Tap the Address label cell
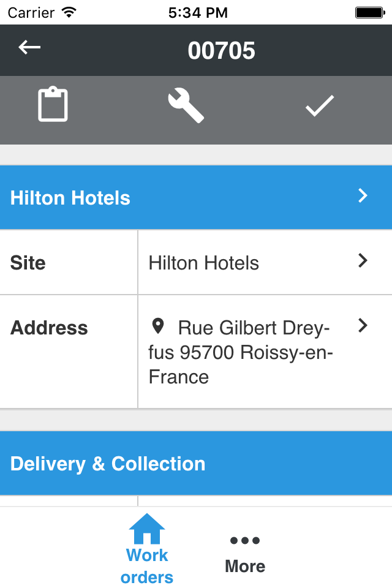Screen dimensions: 392x588 pos(69,352)
